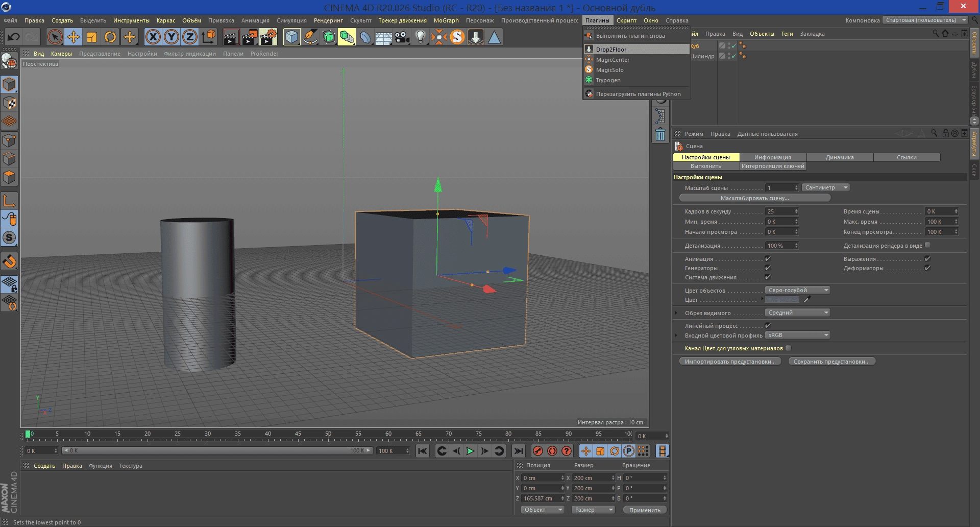
Task: Select the Live Selection arrow tool
Action: coord(55,37)
